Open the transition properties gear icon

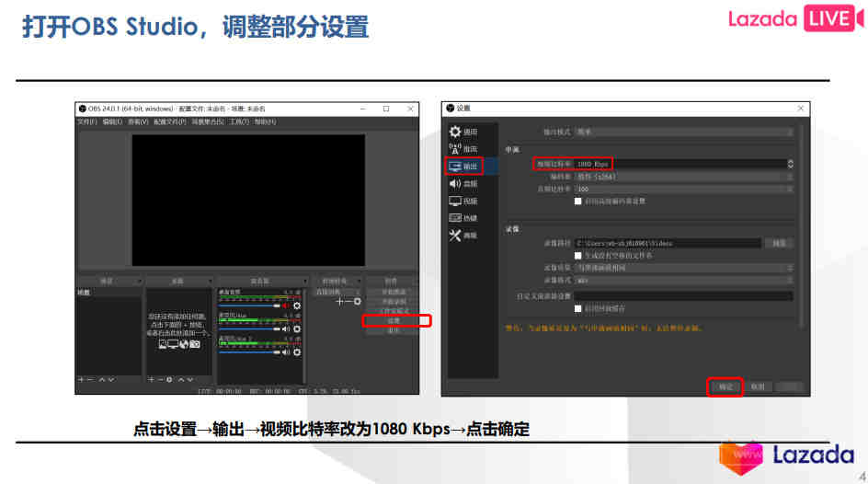point(358,301)
